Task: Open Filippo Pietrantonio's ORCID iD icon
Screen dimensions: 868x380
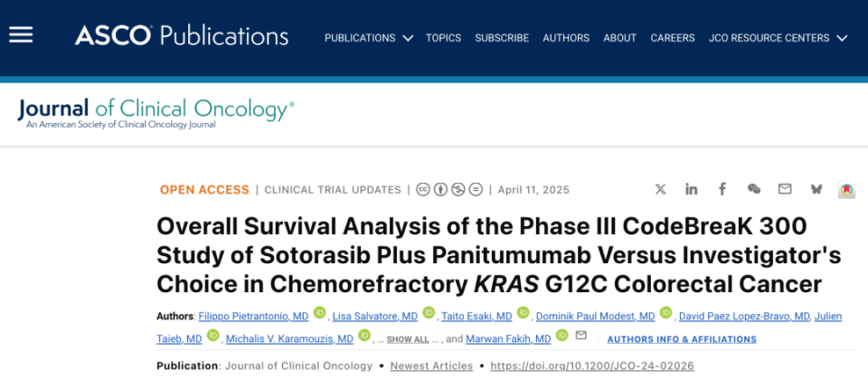Action: point(319,312)
